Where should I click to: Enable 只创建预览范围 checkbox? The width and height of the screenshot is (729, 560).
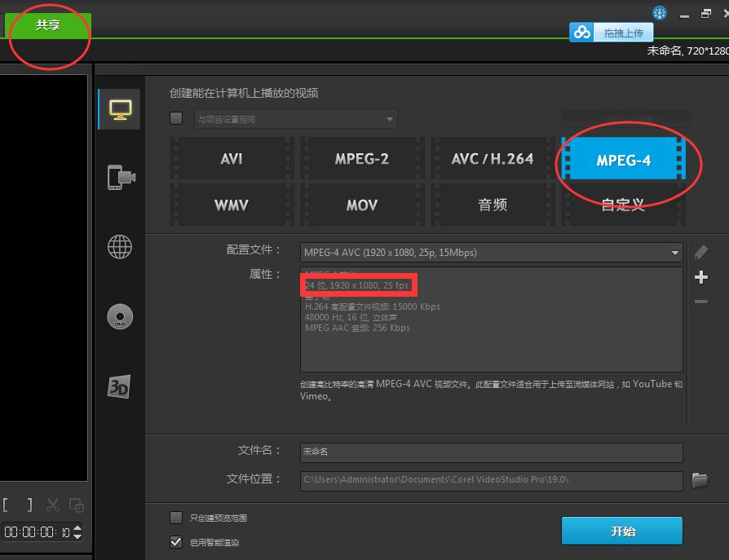pos(176,518)
